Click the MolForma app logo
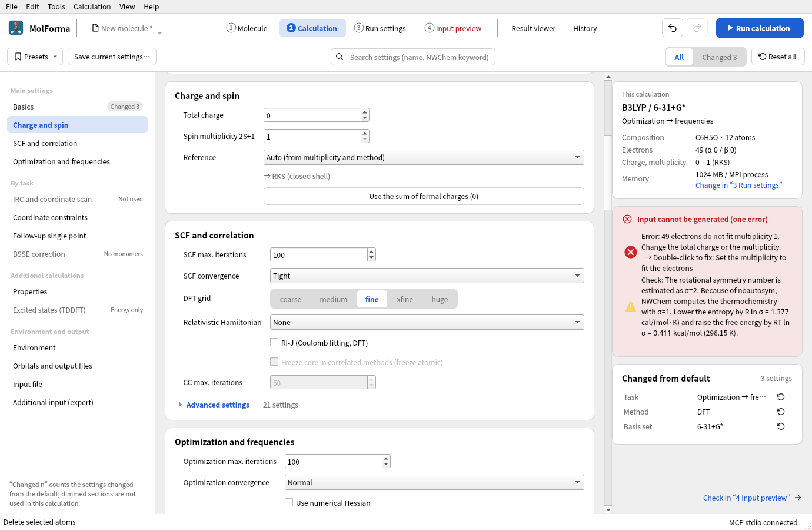 coord(16,28)
